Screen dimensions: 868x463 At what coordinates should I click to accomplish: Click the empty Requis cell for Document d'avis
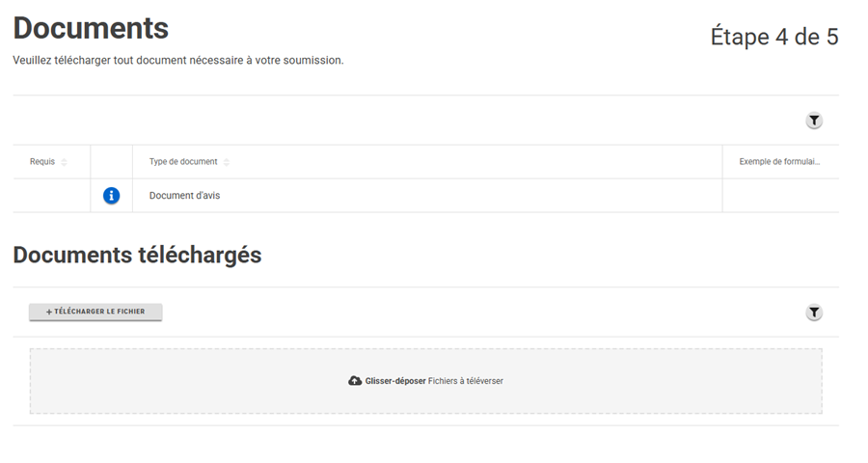click(51, 196)
